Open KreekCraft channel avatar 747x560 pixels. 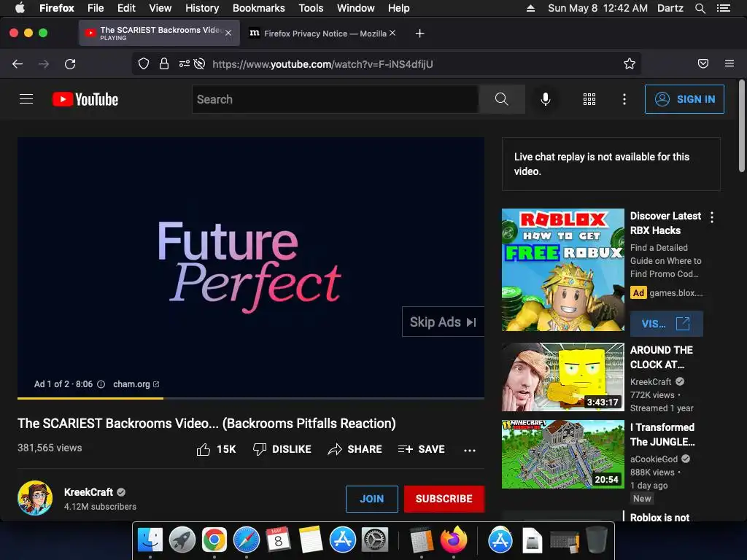click(35, 498)
